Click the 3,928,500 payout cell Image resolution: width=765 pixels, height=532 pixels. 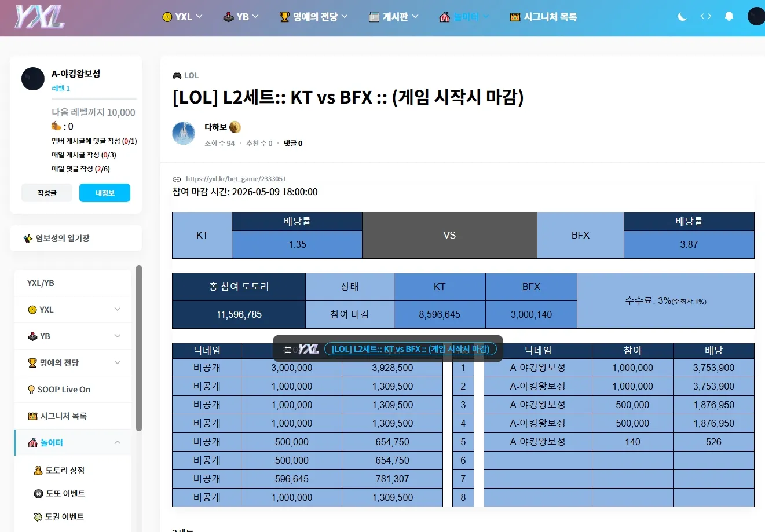[393, 368]
